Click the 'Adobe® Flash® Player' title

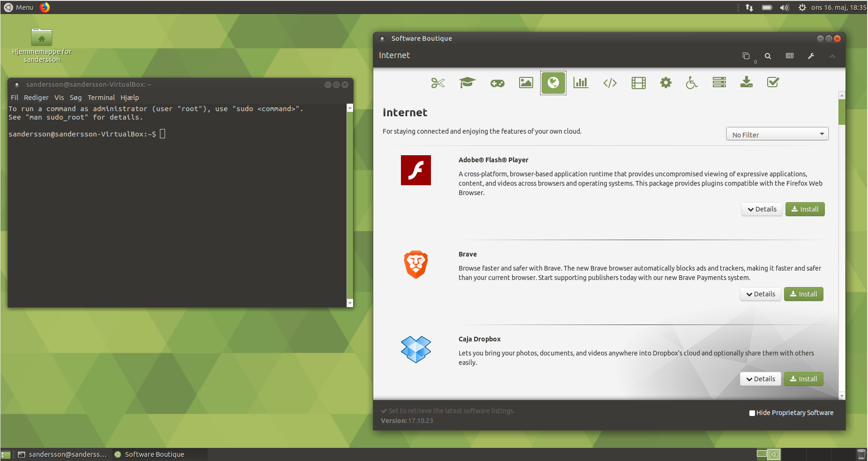point(493,160)
